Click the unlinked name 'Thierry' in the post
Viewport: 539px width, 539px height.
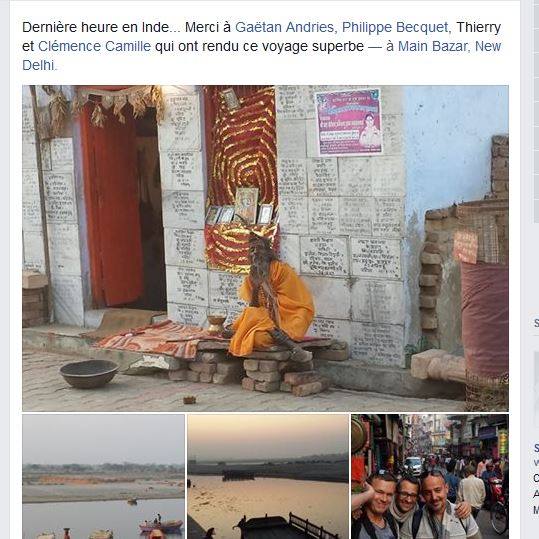click(x=478, y=27)
